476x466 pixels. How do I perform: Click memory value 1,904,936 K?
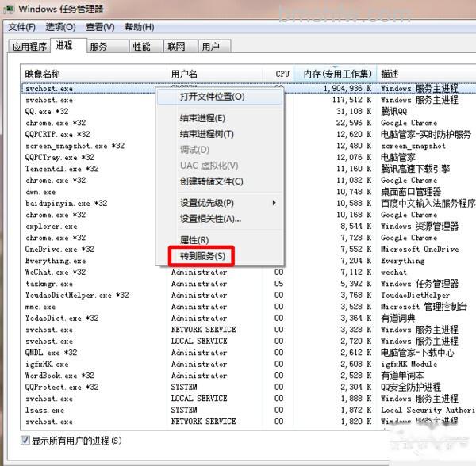coord(347,89)
